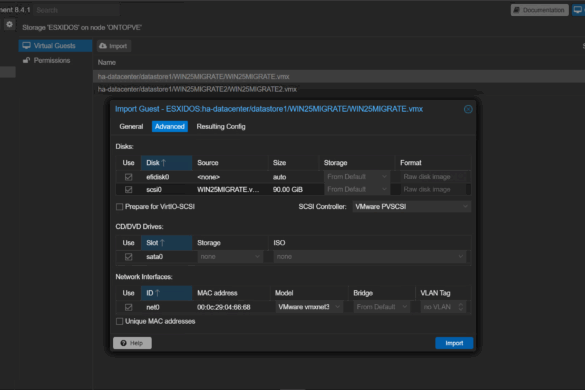This screenshot has width=585, height=390.
Task: Open the net0 Model dropdown
Action: click(309, 307)
